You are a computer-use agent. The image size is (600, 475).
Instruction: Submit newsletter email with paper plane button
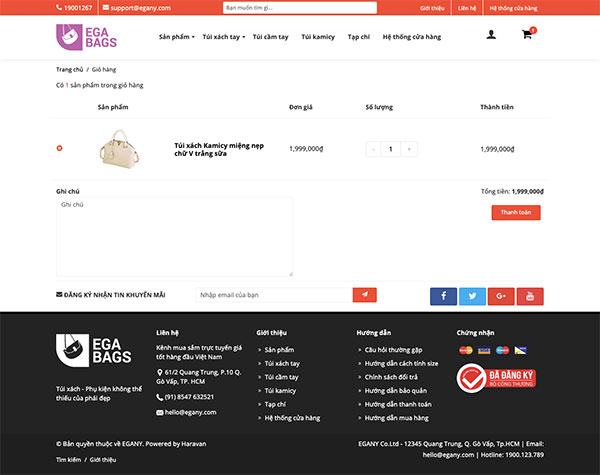[x=364, y=295]
